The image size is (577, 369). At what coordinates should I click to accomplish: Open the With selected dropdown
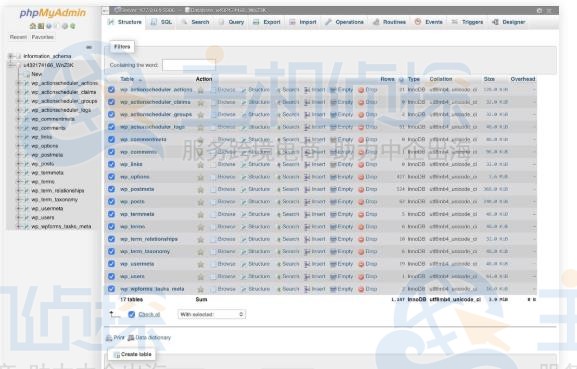(x=212, y=315)
